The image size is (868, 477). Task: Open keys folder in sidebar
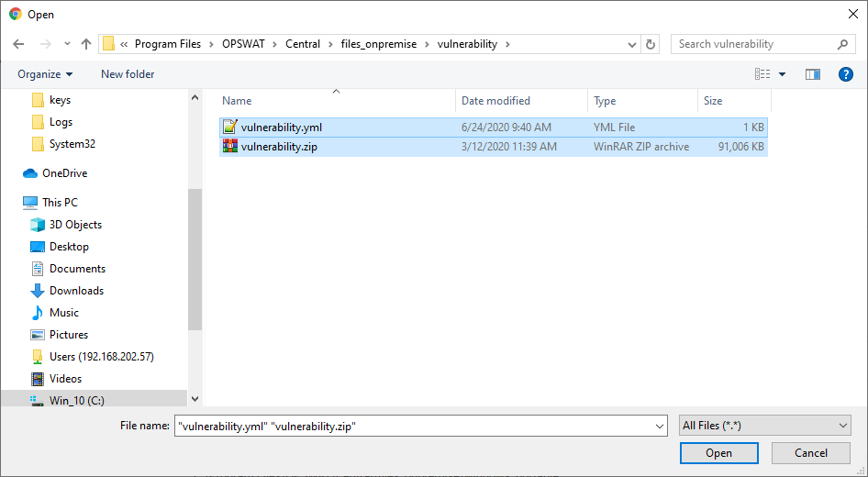[x=60, y=100]
